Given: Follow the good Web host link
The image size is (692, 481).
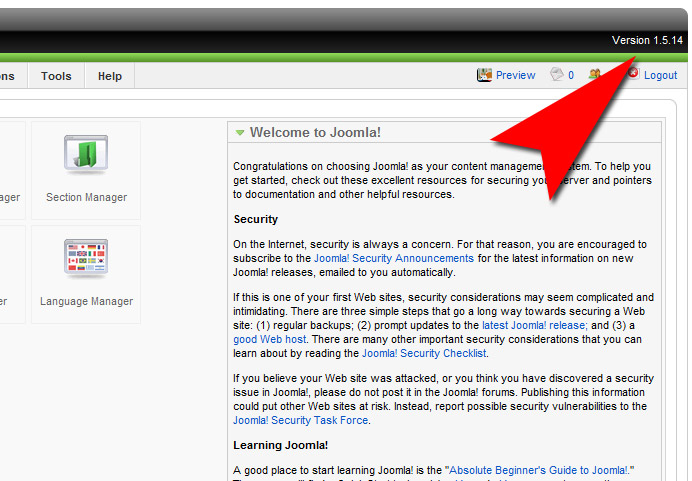Looking at the screenshot, I should coord(270,339).
